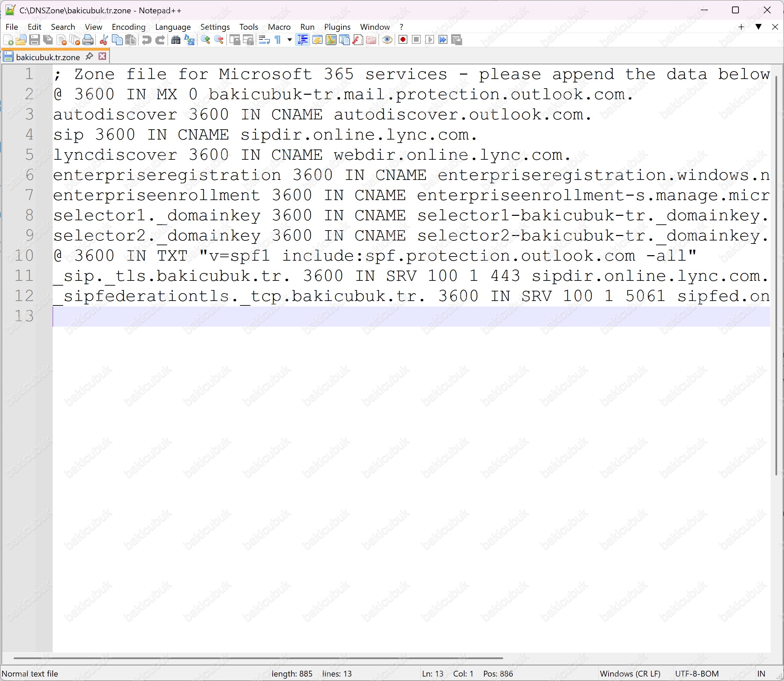Click the plus button to add tab

(741, 27)
